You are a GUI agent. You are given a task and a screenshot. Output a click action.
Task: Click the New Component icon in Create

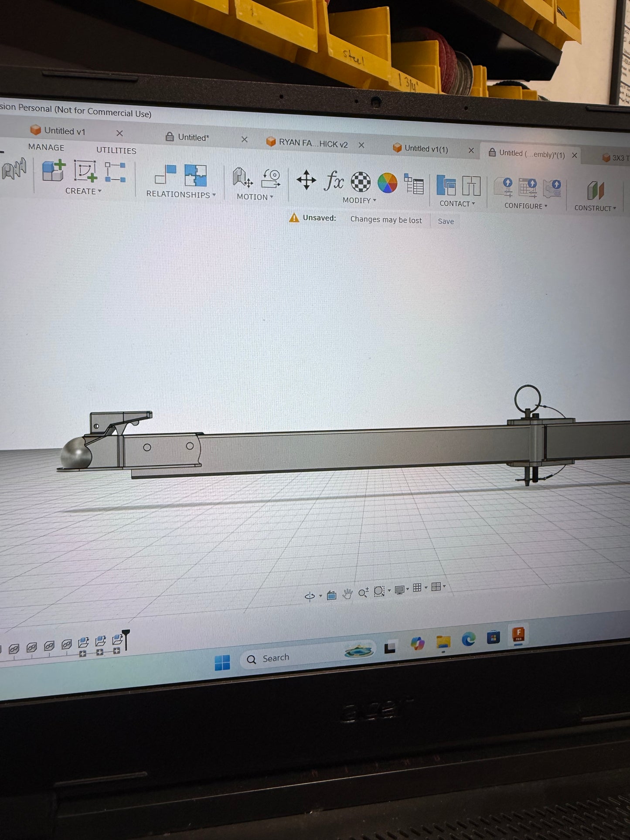pos(54,170)
